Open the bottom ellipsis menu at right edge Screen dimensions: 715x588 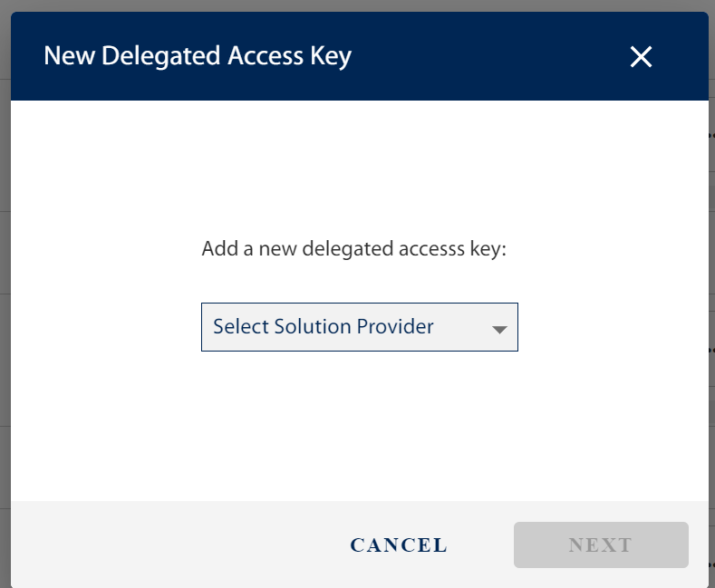(x=711, y=564)
